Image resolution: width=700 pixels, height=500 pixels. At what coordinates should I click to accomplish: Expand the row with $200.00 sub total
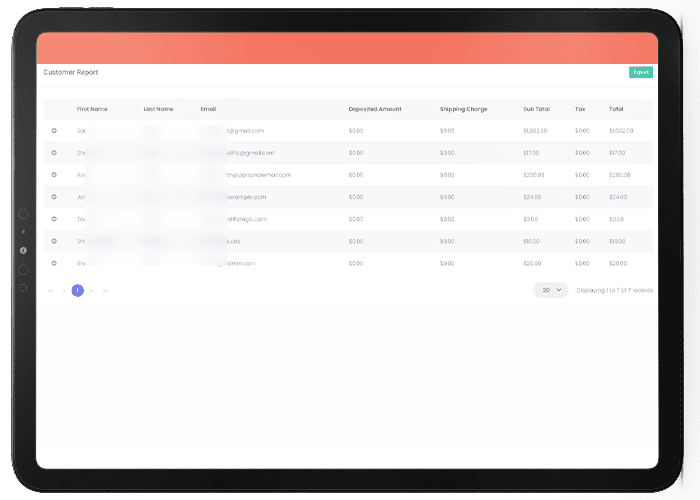click(x=54, y=174)
